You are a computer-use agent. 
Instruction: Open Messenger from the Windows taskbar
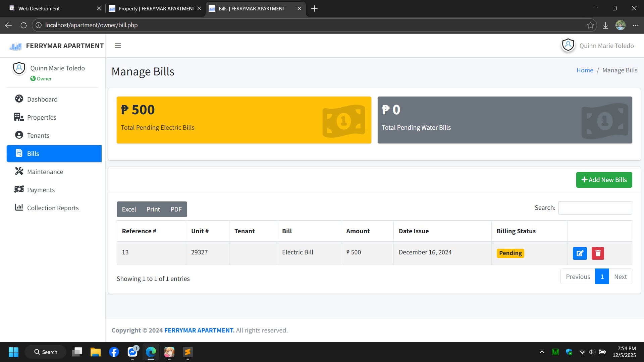click(x=132, y=352)
